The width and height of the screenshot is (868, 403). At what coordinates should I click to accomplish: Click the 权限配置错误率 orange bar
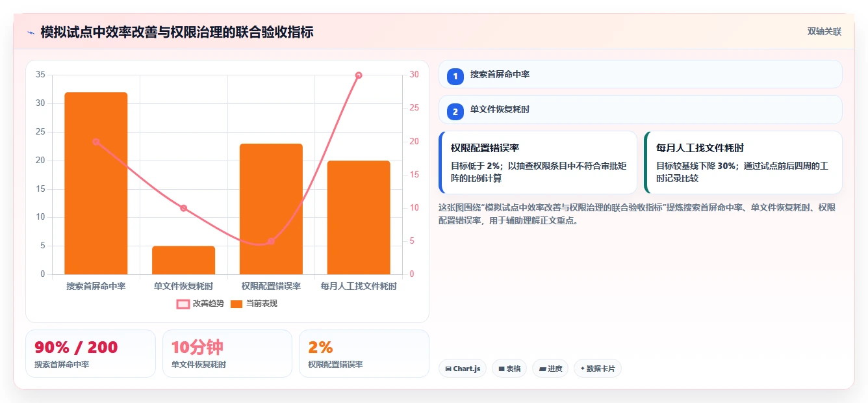(x=271, y=209)
